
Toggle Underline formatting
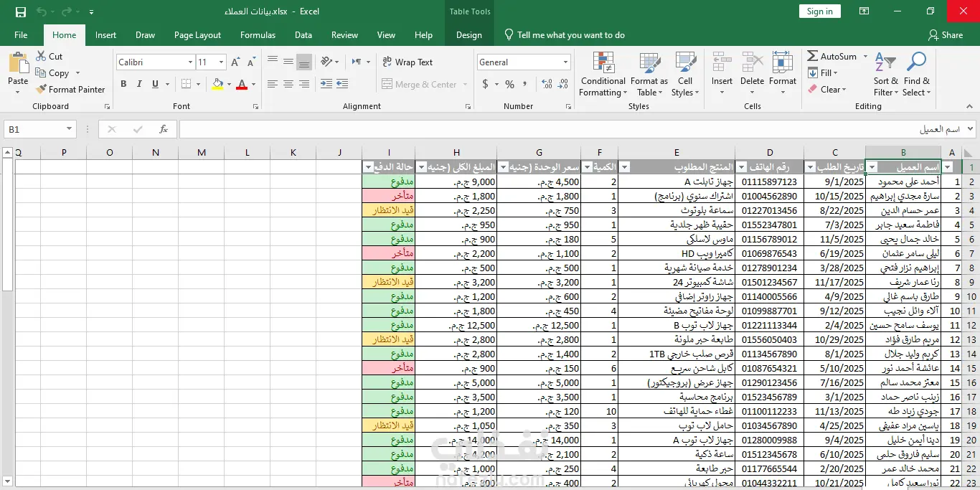(x=156, y=84)
